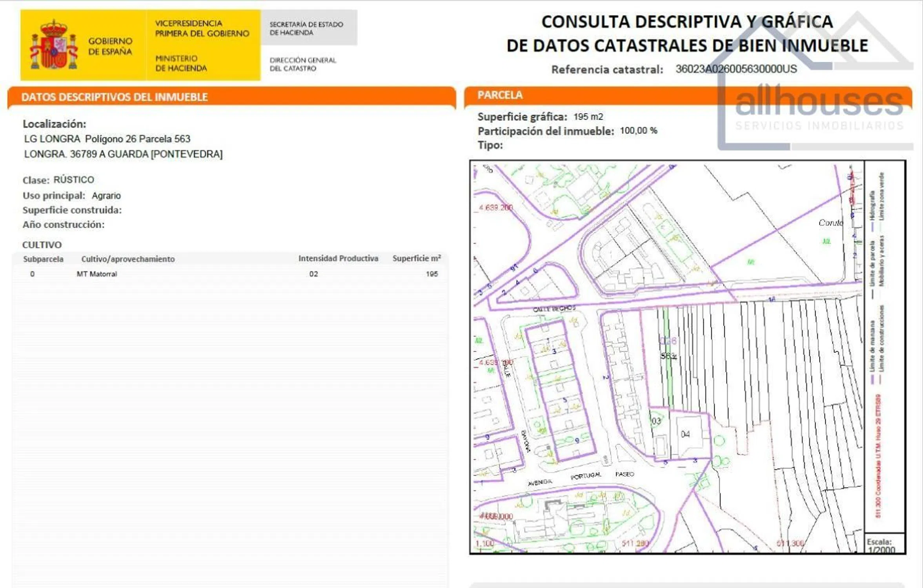
Task: Click the catastral reference number 36023A026005630000US
Action: pyautogui.click(x=736, y=69)
